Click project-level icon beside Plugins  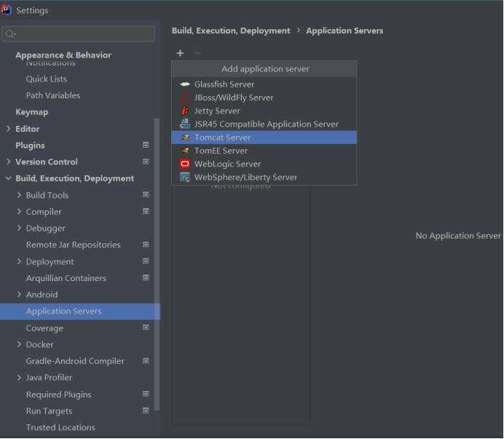click(146, 145)
